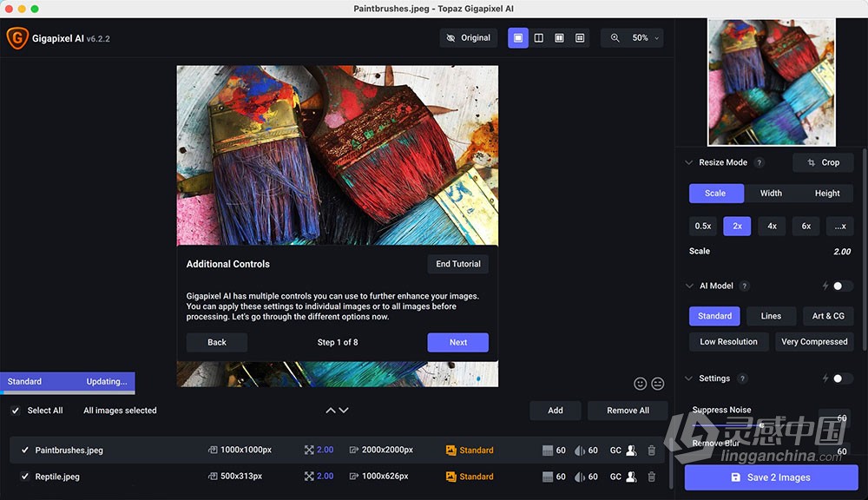The width and height of the screenshot is (868, 500).
Task: Adjust the Suppress Noise slider
Action: click(x=762, y=424)
